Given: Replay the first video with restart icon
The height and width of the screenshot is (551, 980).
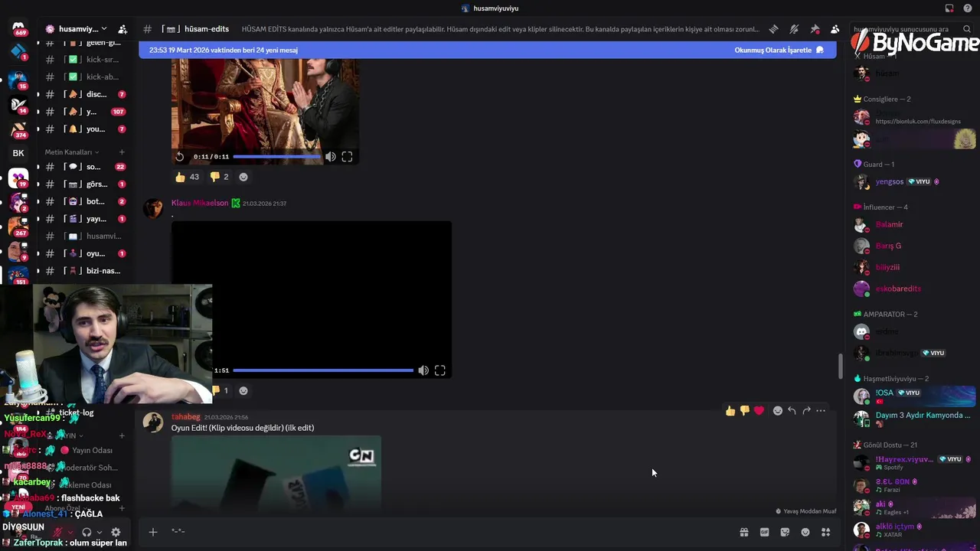Looking at the screenshot, I should 180,156.
